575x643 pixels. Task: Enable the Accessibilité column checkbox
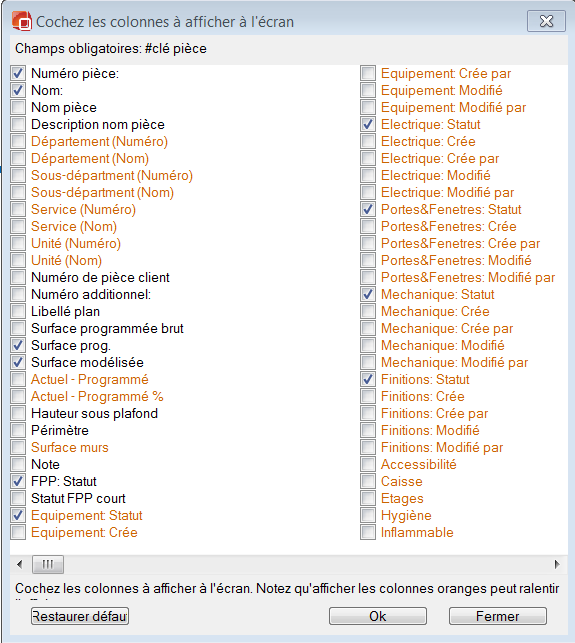pyautogui.click(x=368, y=464)
